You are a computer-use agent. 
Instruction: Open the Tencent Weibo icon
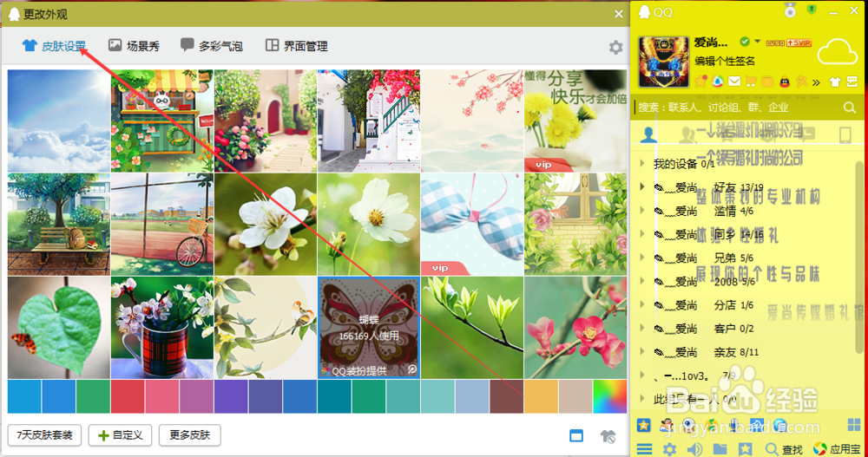718,82
